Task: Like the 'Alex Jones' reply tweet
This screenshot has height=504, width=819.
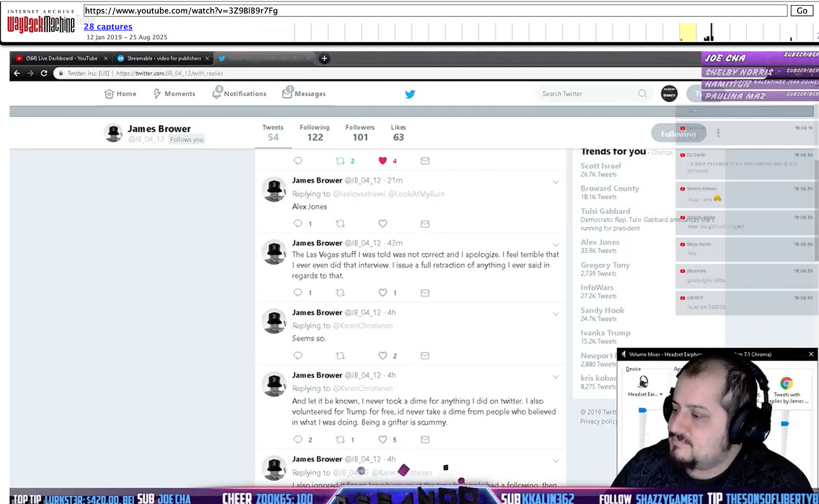Action: tap(382, 223)
